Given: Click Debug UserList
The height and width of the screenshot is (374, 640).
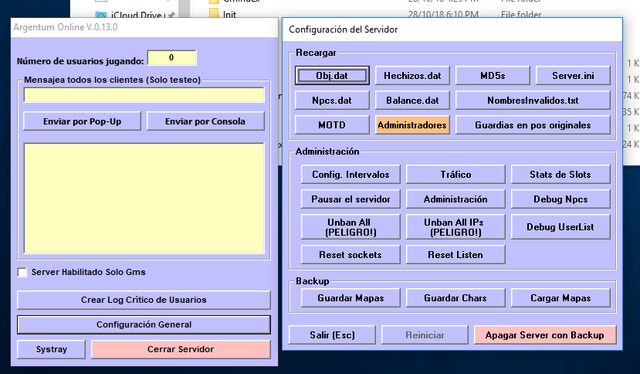Looking at the screenshot, I should (x=560, y=227).
